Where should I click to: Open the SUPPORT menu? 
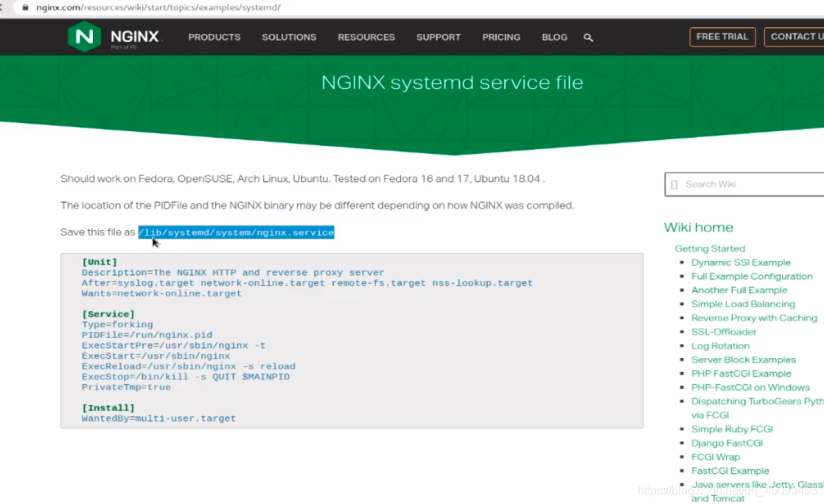(439, 38)
